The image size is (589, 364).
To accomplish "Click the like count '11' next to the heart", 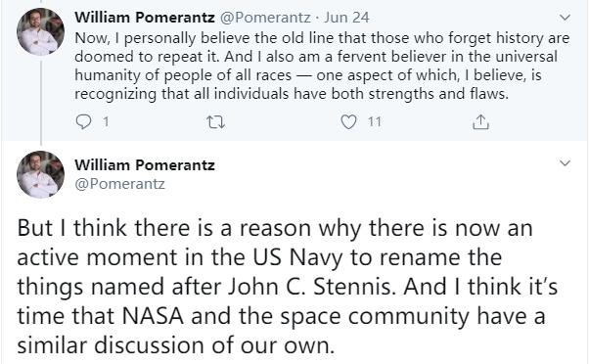I will [375, 122].
